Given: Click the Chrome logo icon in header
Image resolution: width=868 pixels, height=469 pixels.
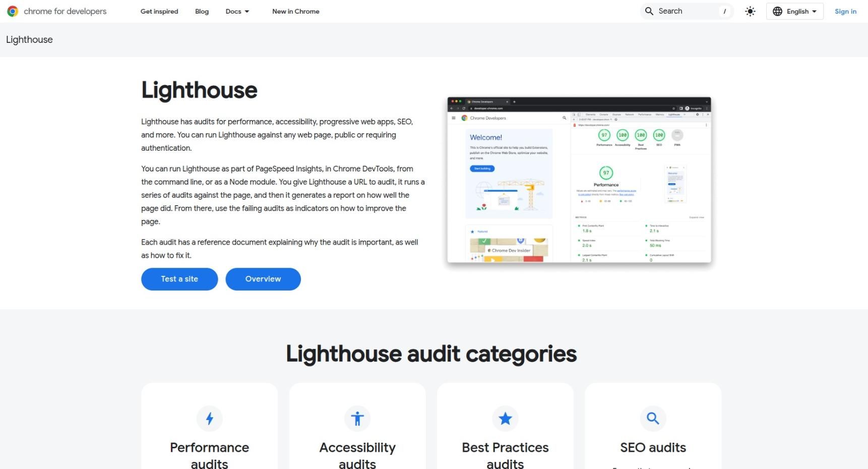Looking at the screenshot, I should point(13,11).
